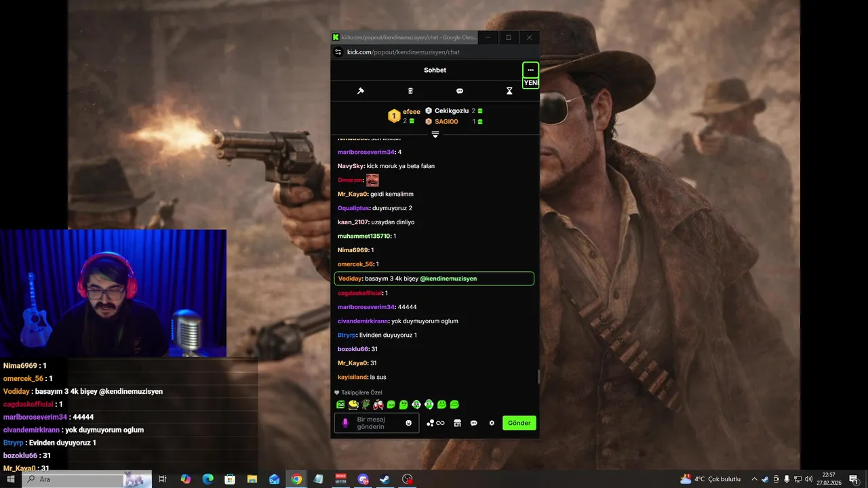The width and height of the screenshot is (868, 488).
Task: Select the last green smiling emote
Action: [454, 405]
